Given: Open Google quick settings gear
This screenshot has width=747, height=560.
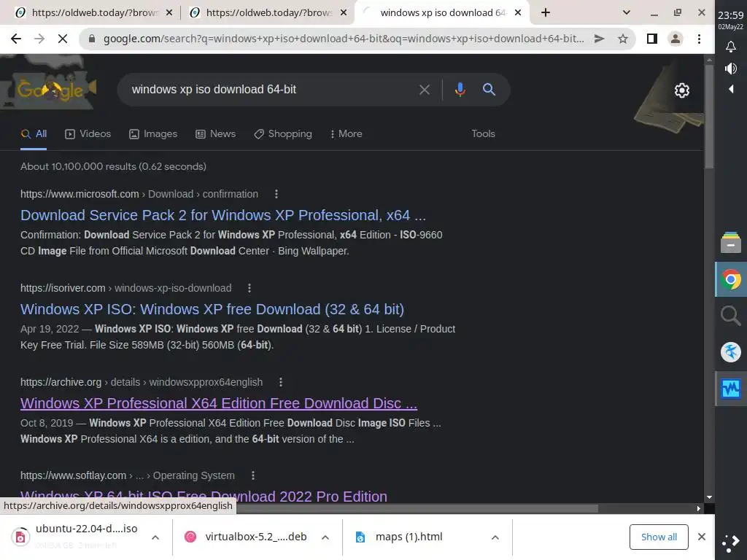Looking at the screenshot, I should pos(682,90).
